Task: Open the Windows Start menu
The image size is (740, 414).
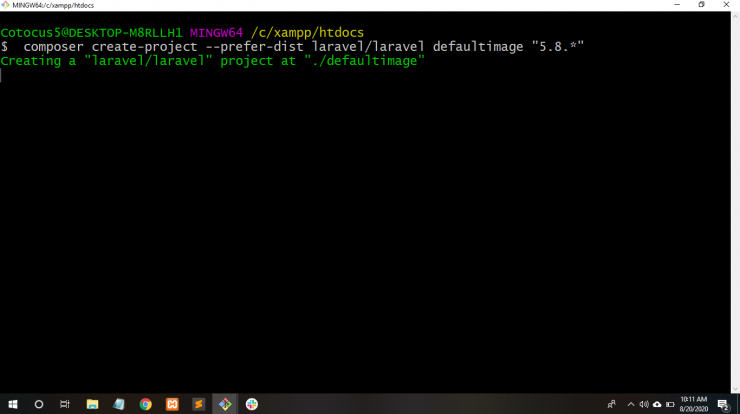Action: pyautogui.click(x=13, y=404)
